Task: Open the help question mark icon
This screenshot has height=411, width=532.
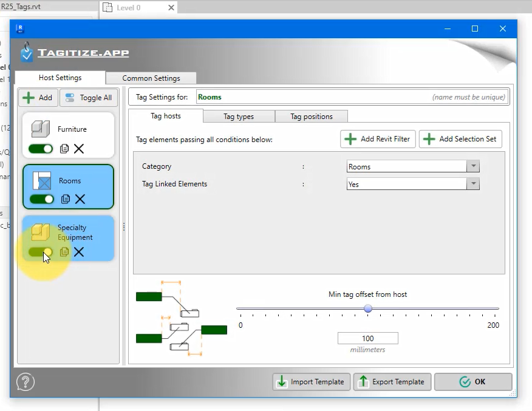Action: coord(26,382)
